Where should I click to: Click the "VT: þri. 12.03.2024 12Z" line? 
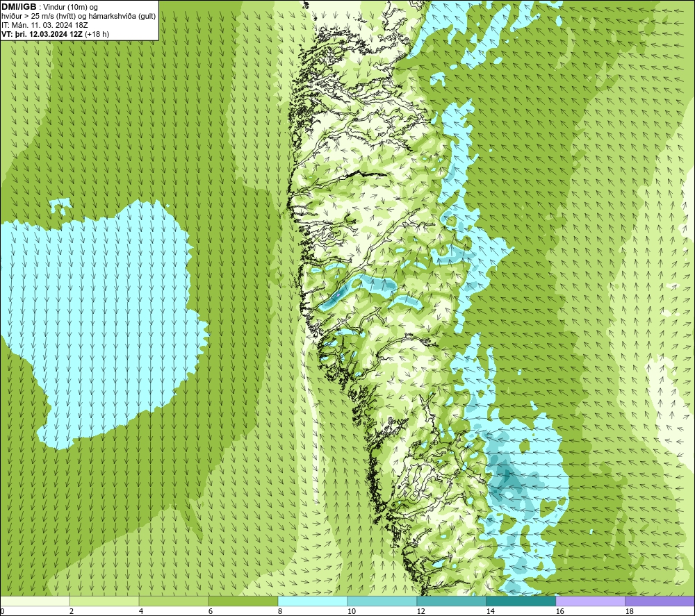coord(42,34)
